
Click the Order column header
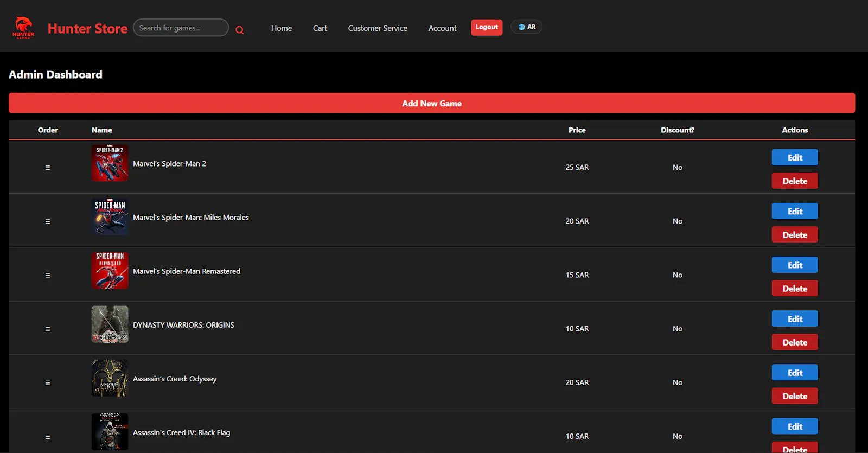tap(48, 130)
